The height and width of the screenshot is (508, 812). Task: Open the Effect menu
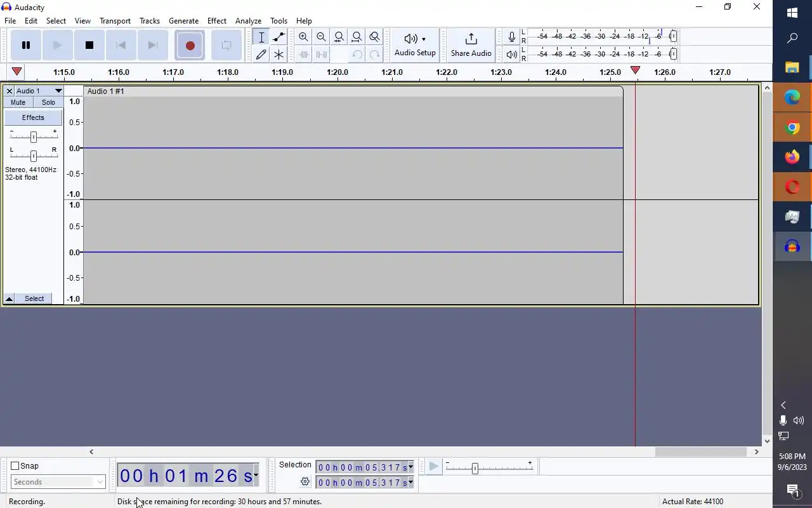click(217, 21)
